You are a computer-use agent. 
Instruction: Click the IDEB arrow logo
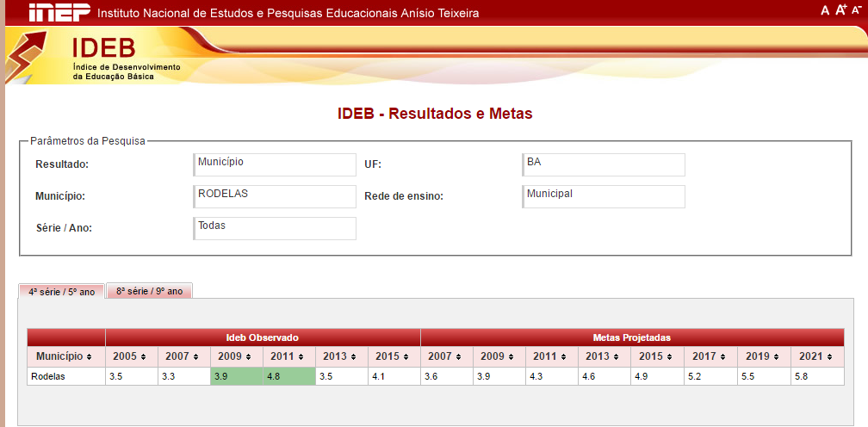(26, 58)
